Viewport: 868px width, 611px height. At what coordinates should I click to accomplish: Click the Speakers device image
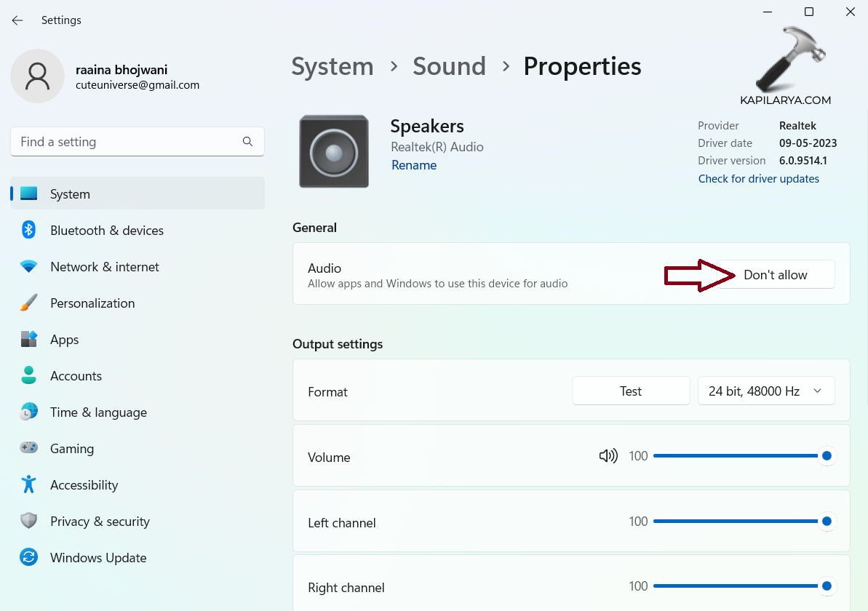tap(334, 151)
